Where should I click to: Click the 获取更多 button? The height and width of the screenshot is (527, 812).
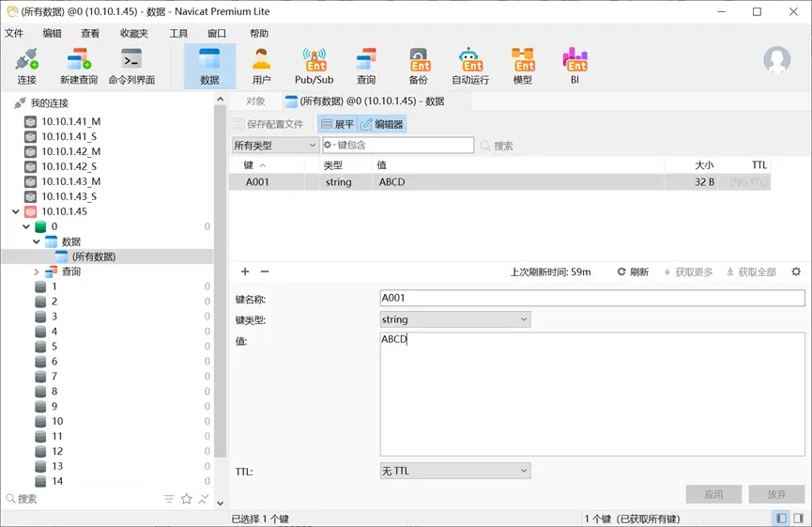tap(688, 271)
